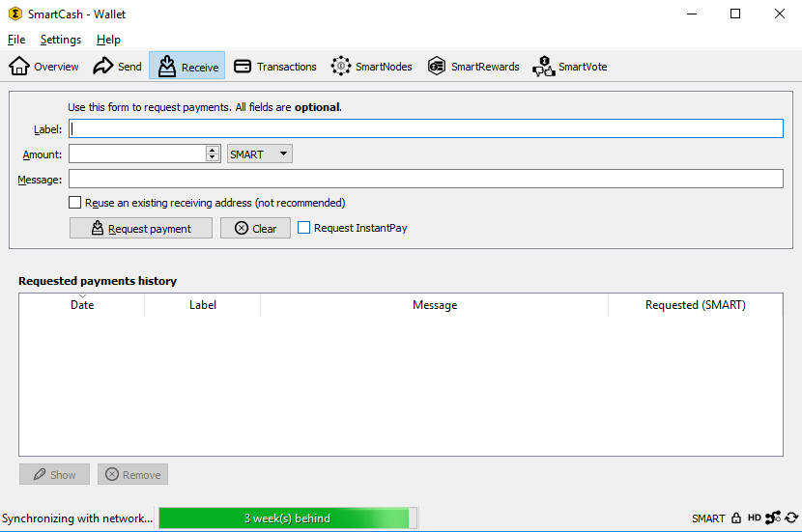Click the Request payment button
Image resolution: width=802 pixels, height=532 pixels.
click(x=141, y=228)
